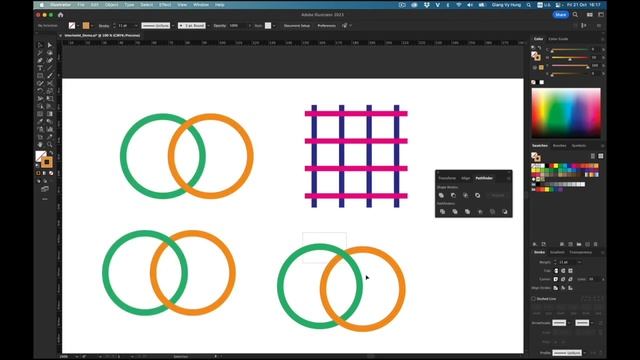
Task: Select the Line Segment tool
Action: 49,68
